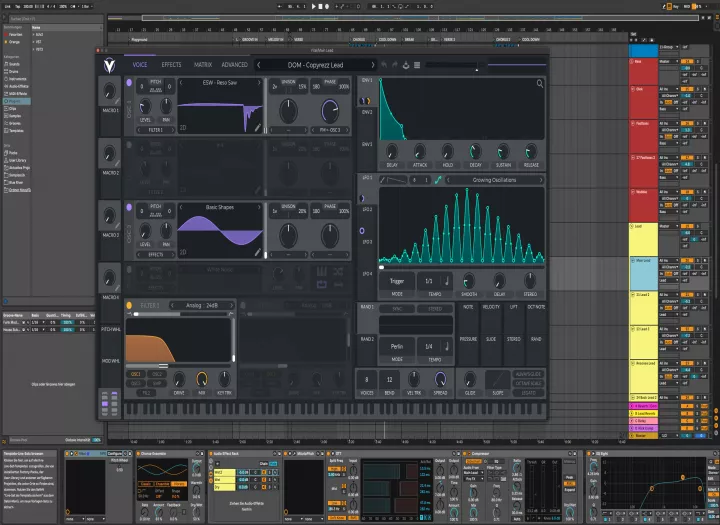Click the BEND range field showing 12
Screen dimensions: 720x525
point(389,379)
